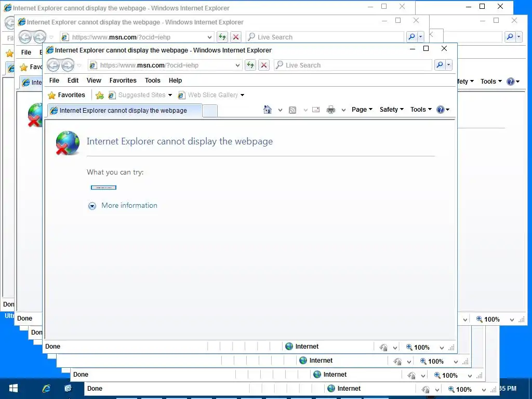The image size is (532, 399).
Task: Click Live Search box in front window
Action: pyautogui.click(x=353, y=65)
